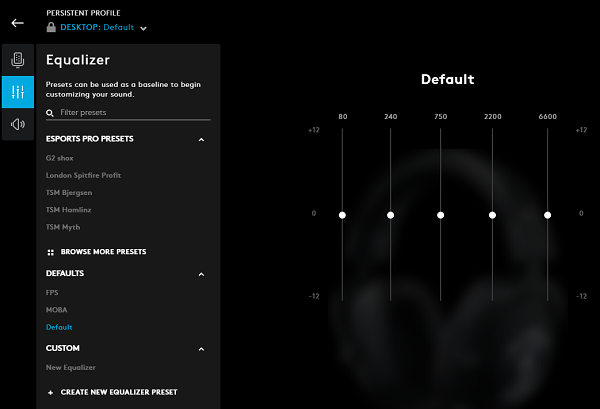
Task: Click the plus icon to create preset
Action: (x=50, y=392)
